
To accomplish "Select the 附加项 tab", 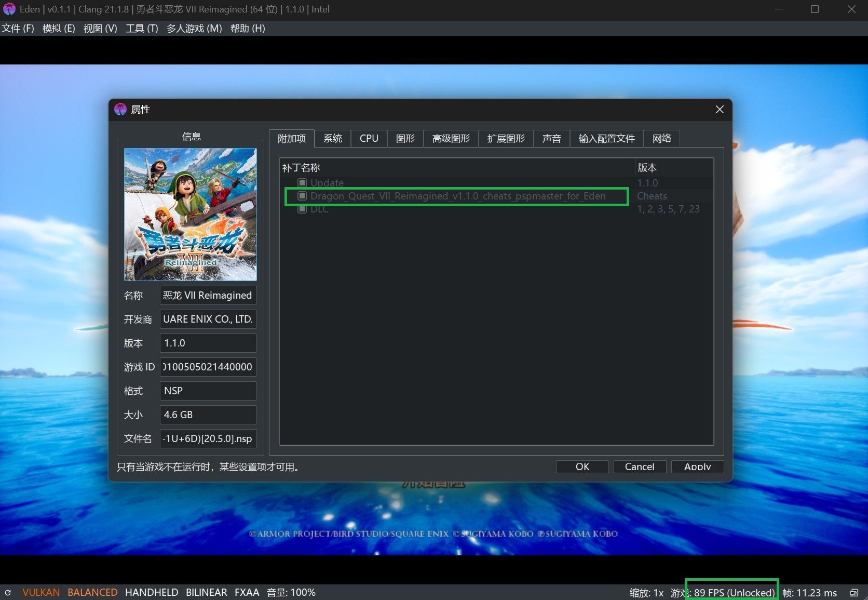I will point(292,138).
